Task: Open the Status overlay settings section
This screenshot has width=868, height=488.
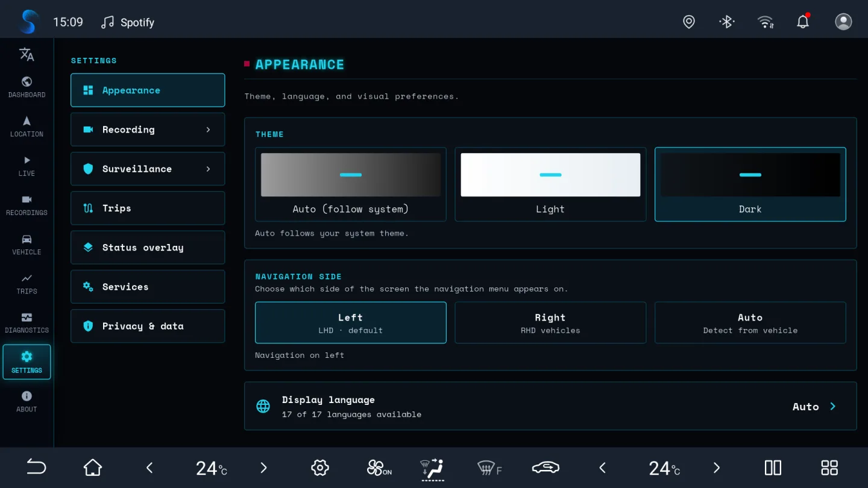Action: click(x=148, y=248)
